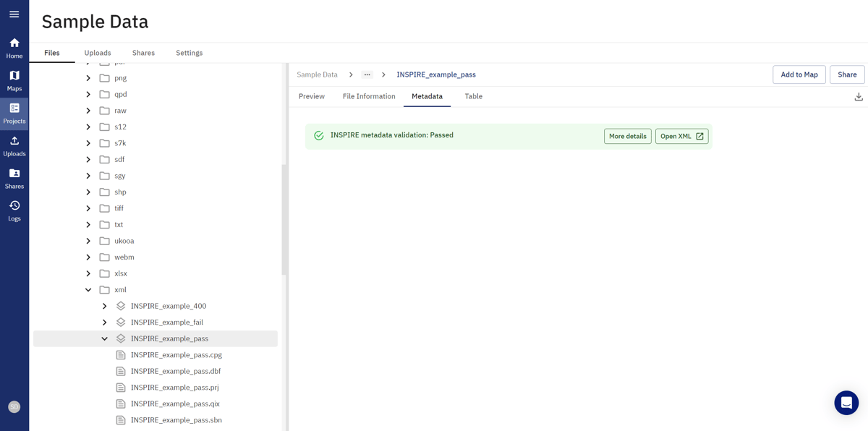Collapse the INSPIRE_example_pass layer
This screenshot has width=868, height=431.
(x=105, y=339)
